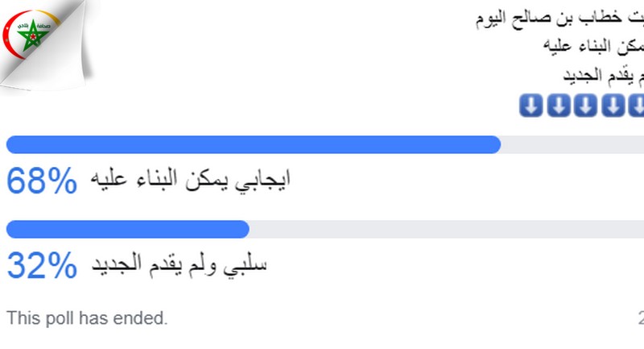Viewport: 644px width, 349px height.
Task: Choose poll option 'سلبي ولم يقدم الجديد'
Action: [177, 264]
